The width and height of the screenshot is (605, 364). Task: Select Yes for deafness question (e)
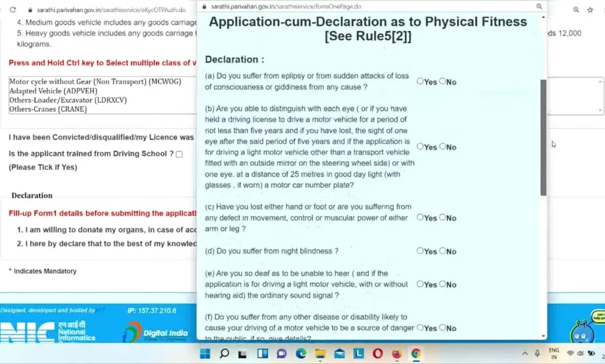pyautogui.click(x=420, y=284)
